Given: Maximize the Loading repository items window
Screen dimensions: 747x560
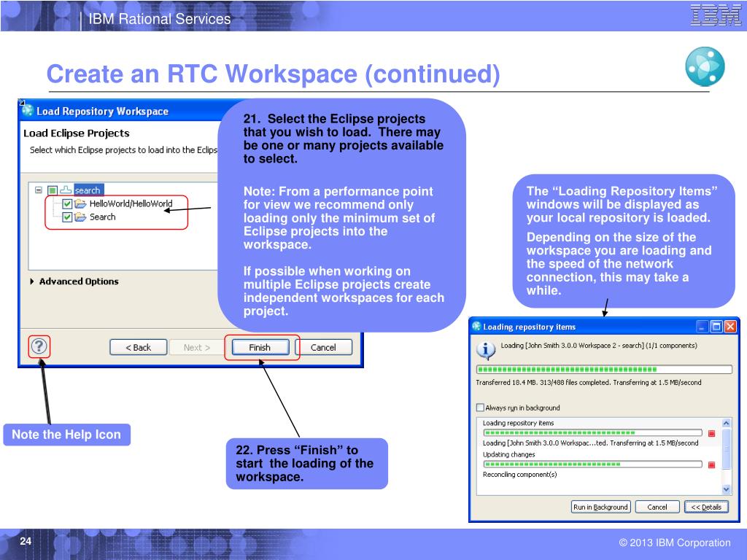Looking at the screenshot, I should click(x=716, y=327).
